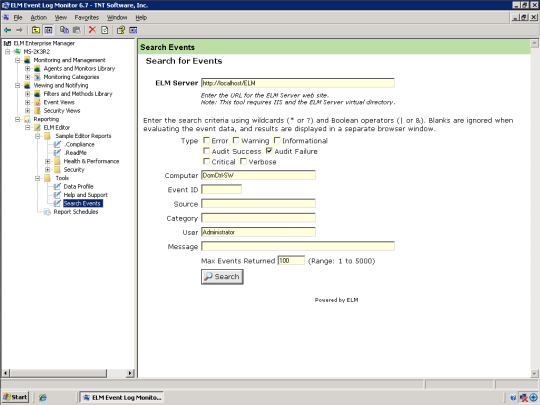Click into the Event ID field
540x405 pixels.
[x=221, y=189]
